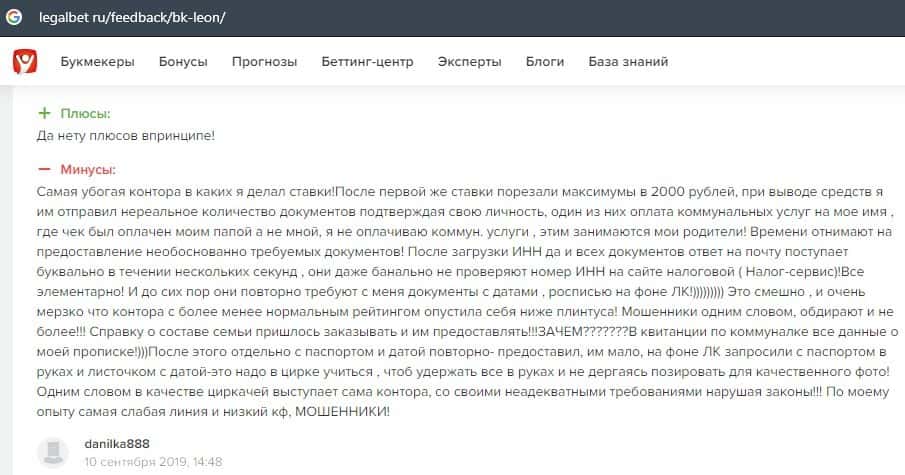Open the Бонусы menu item

(183, 62)
